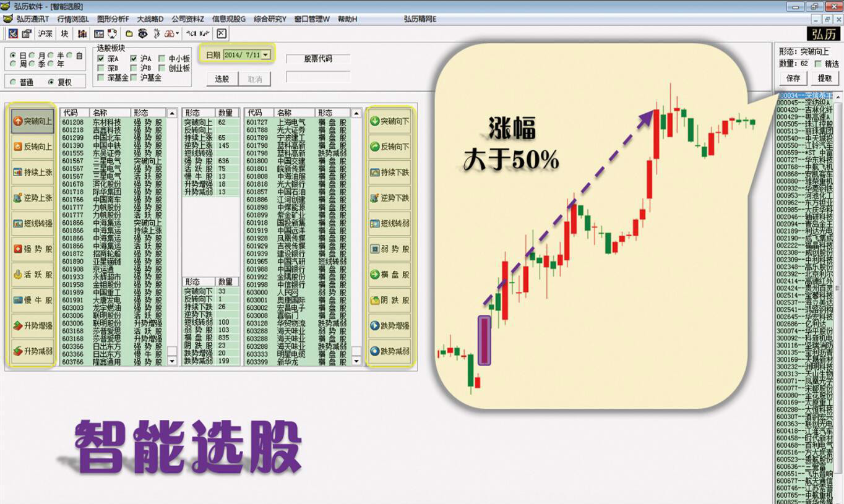Open the 综合研究Y menu

coord(270,19)
